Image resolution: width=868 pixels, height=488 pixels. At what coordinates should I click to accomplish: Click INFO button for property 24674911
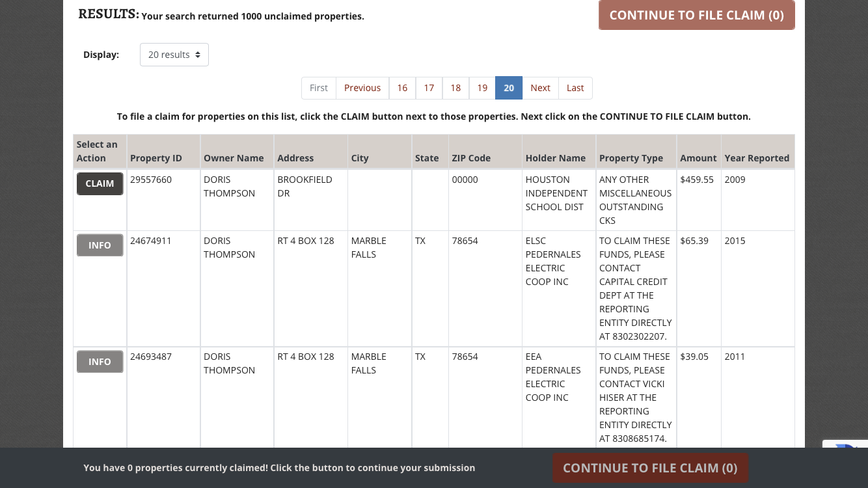[100, 245]
